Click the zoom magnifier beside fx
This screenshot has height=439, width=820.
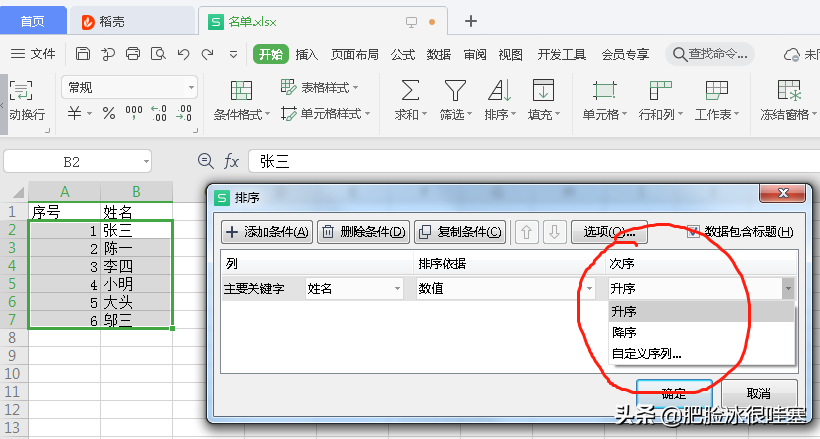click(206, 161)
